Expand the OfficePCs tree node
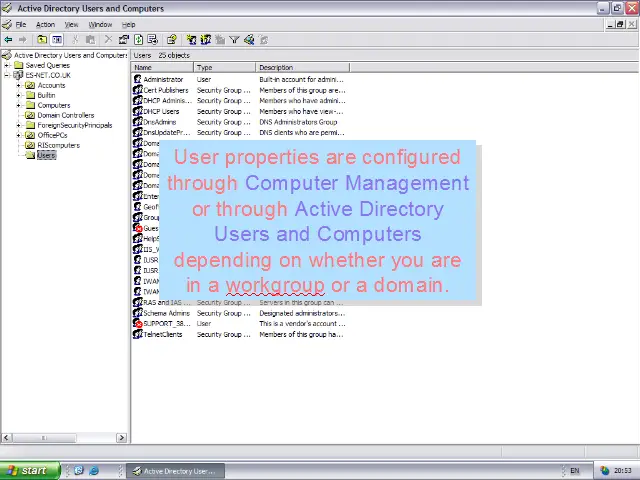The height and width of the screenshot is (480, 640). [18, 135]
